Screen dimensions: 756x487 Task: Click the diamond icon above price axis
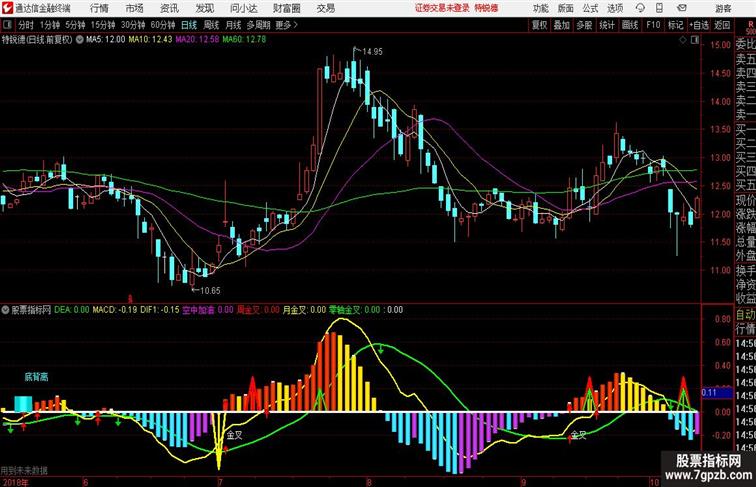coord(683,41)
